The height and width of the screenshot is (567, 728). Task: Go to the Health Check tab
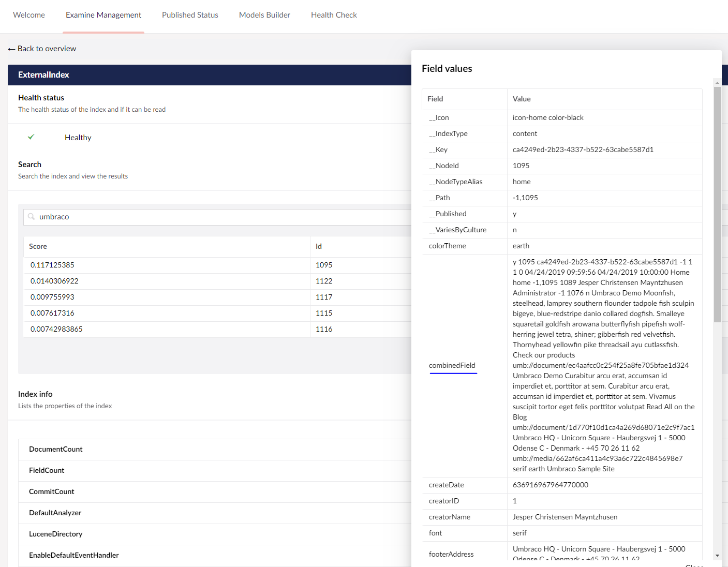(334, 15)
